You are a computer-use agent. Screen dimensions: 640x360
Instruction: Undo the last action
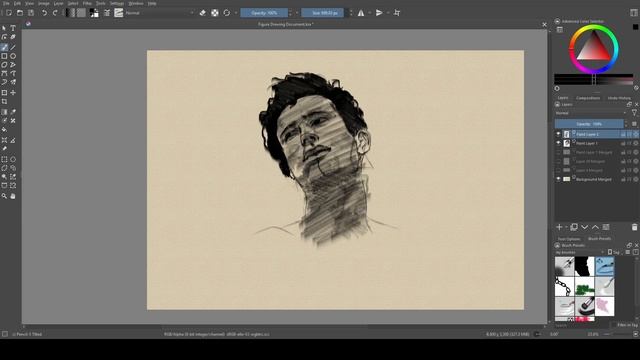[x=44, y=13]
